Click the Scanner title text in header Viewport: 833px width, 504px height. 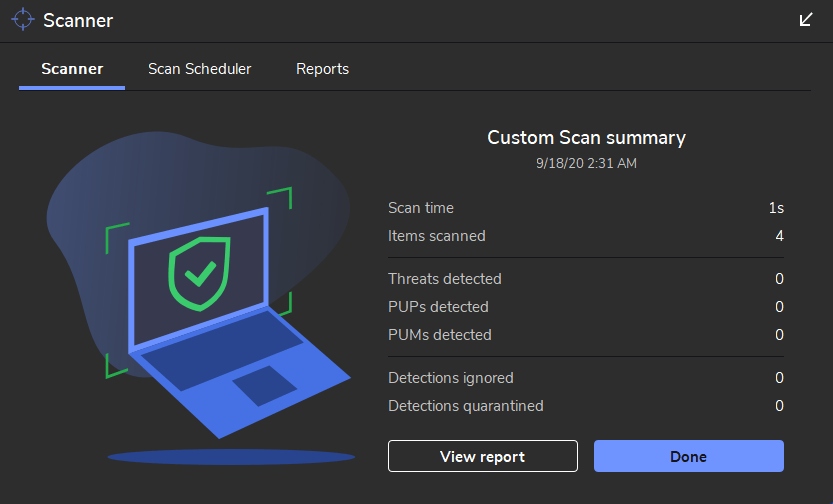78,20
